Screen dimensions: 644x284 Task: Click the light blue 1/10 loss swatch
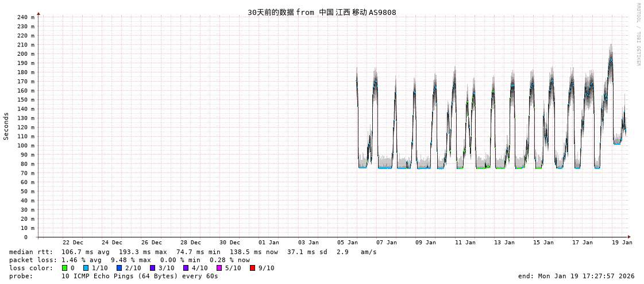coord(86,268)
